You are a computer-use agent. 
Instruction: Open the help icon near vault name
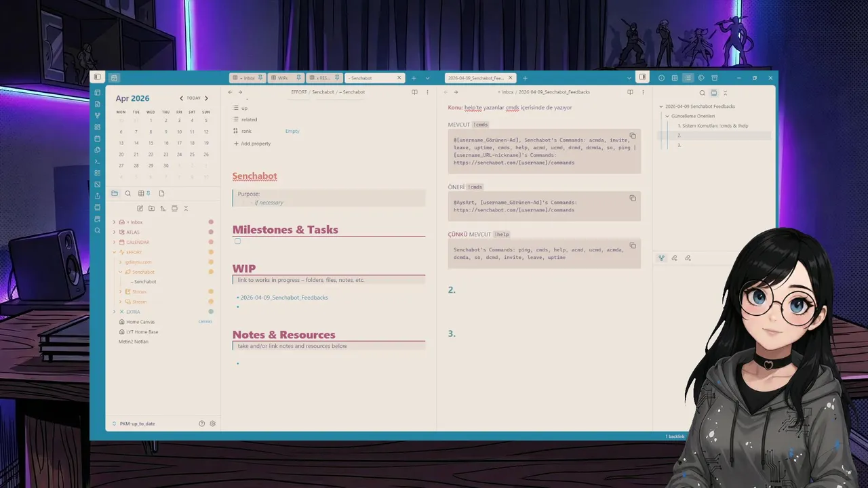tap(201, 424)
